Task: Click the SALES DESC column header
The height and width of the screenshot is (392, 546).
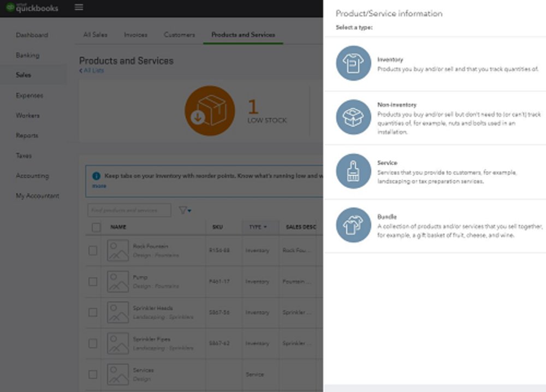Action: pyautogui.click(x=301, y=227)
